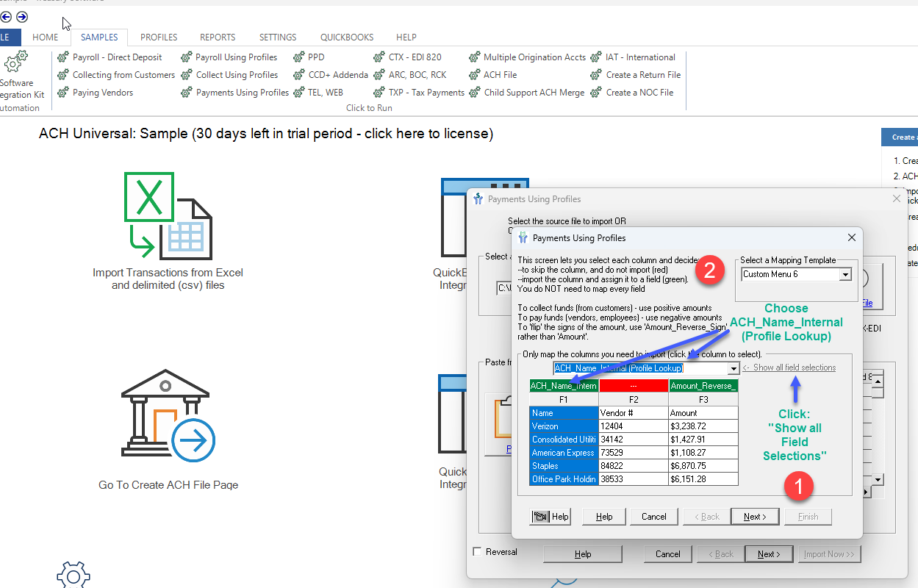
Task: Click 'Import Transactions from Excel' label
Action: [168, 279]
